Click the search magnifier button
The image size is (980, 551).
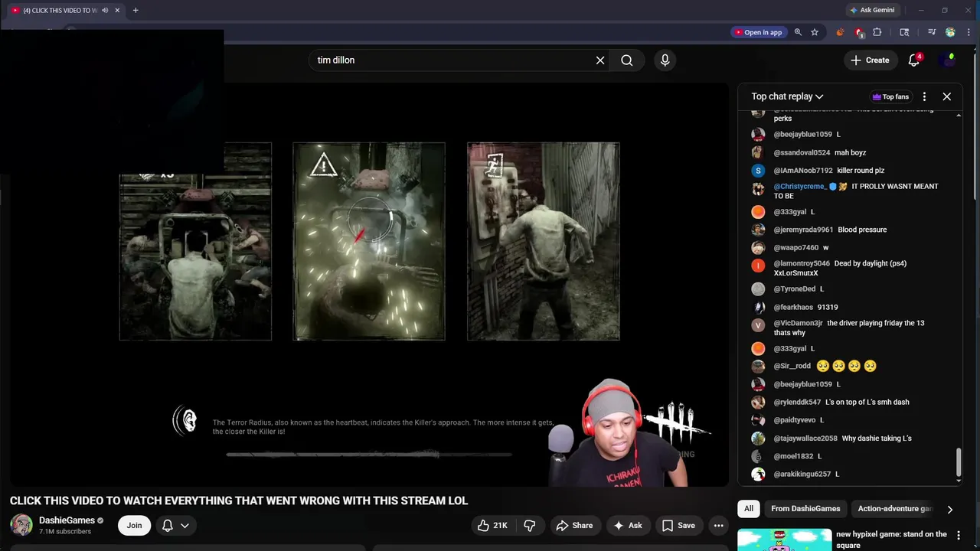point(627,60)
